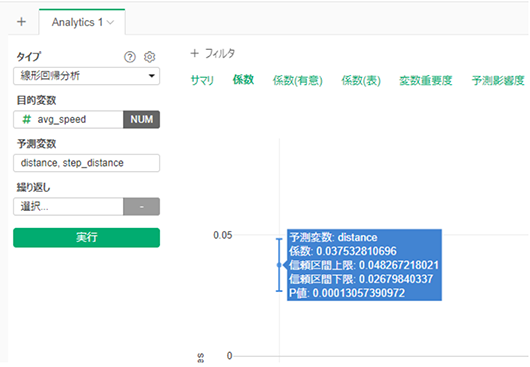Screen dimensions: 530x367
Task: Click the distance coefficient point on chart
Action: coord(279,265)
